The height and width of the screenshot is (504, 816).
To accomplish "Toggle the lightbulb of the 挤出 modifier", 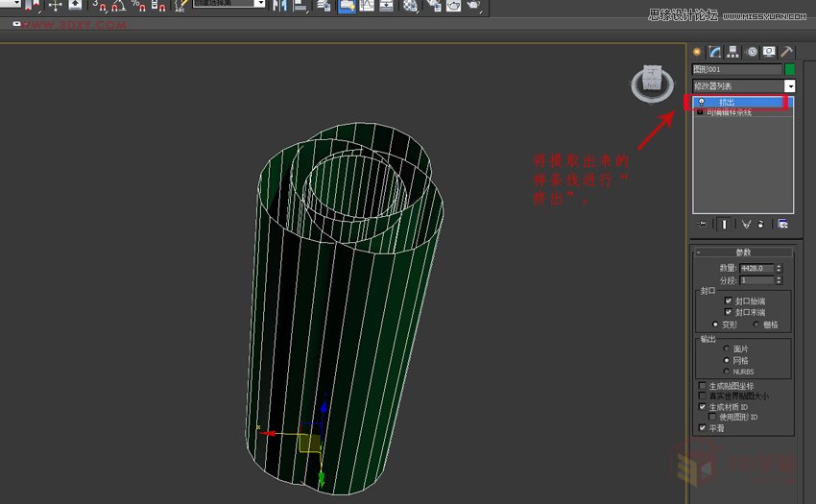I will coord(701,102).
